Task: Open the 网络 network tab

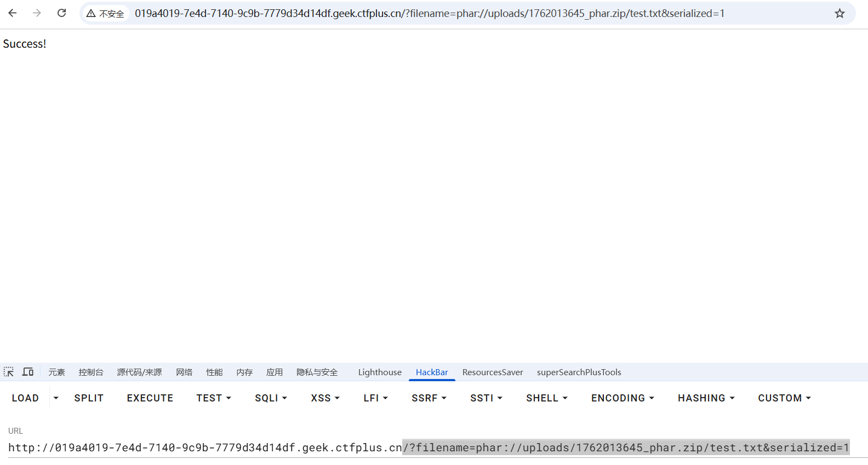Action: point(184,372)
